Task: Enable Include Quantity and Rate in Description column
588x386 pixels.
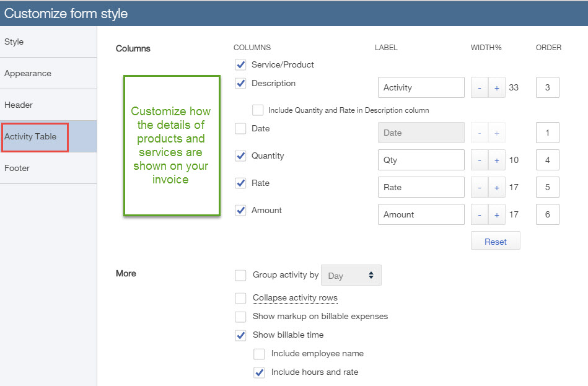Action: coord(258,110)
